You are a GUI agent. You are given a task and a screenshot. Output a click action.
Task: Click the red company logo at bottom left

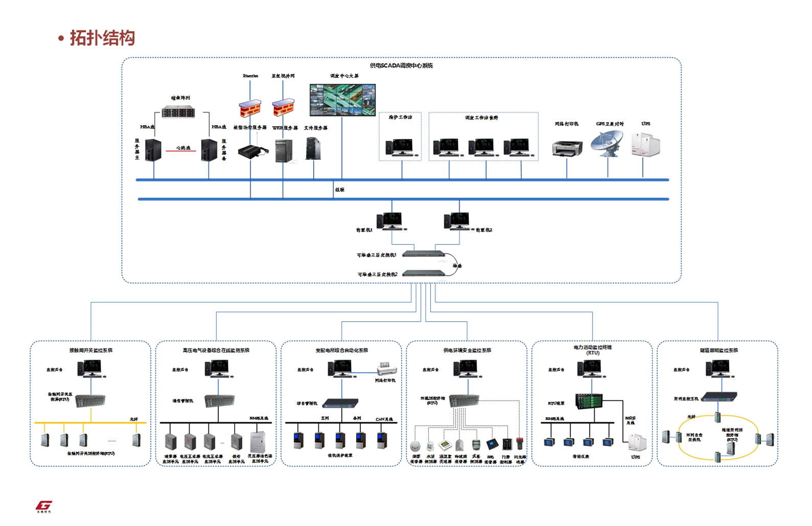point(43,506)
